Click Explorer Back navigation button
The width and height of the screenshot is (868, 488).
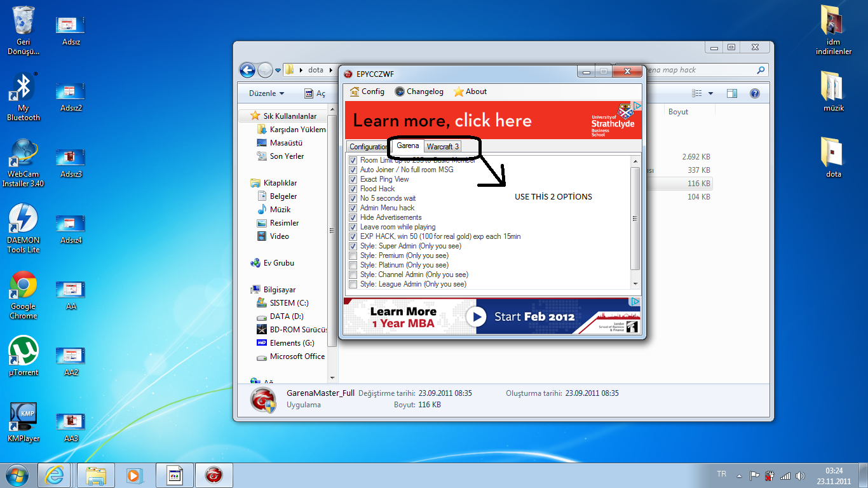point(247,70)
